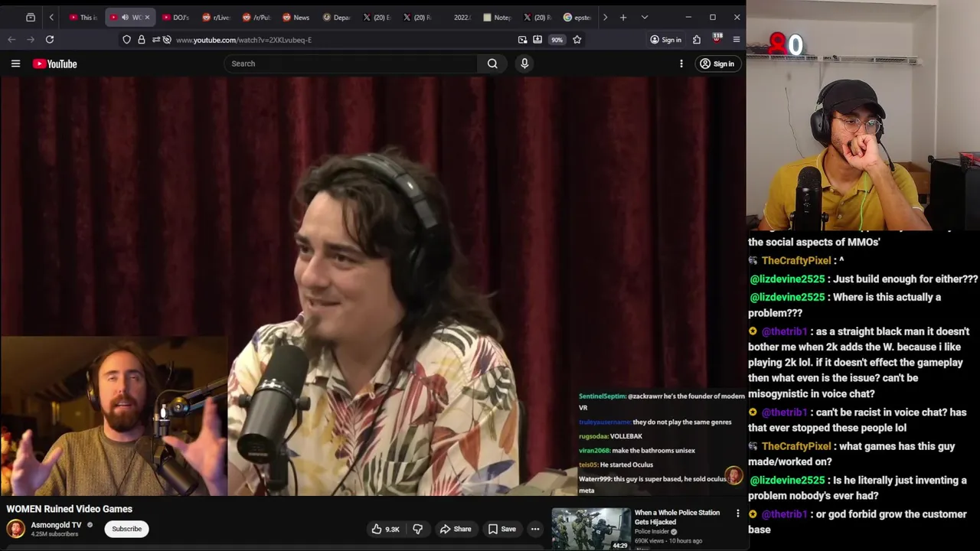The width and height of the screenshot is (980, 551).
Task: Click TheCraftyPixel "what games has this guy" message
Action: (852, 454)
